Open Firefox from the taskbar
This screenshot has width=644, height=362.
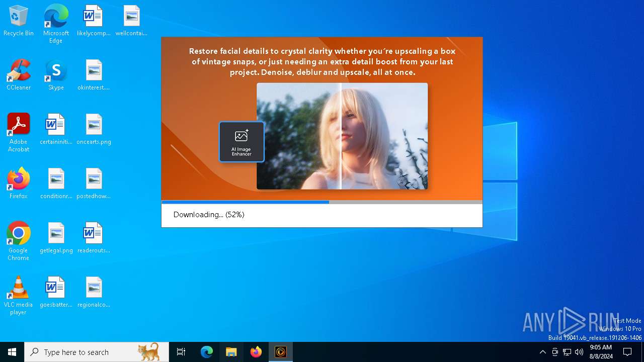point(256,352)
